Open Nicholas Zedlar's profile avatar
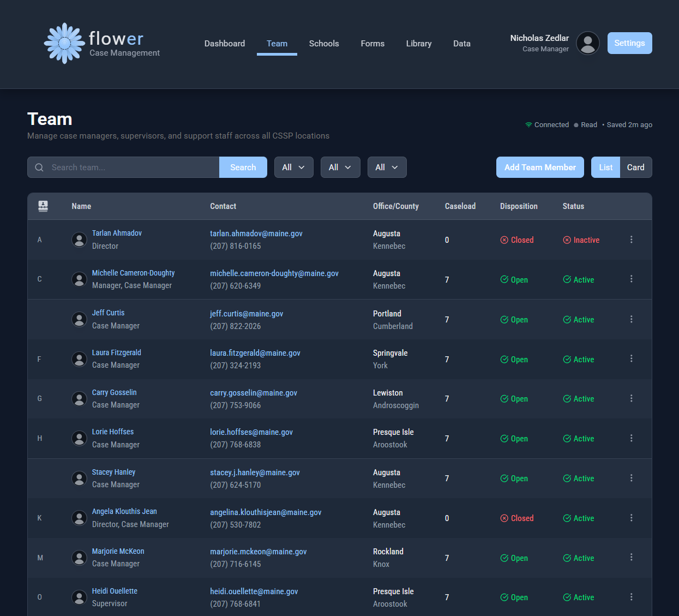The height and width of the screenshot is (616, 679). pos(587,43)
